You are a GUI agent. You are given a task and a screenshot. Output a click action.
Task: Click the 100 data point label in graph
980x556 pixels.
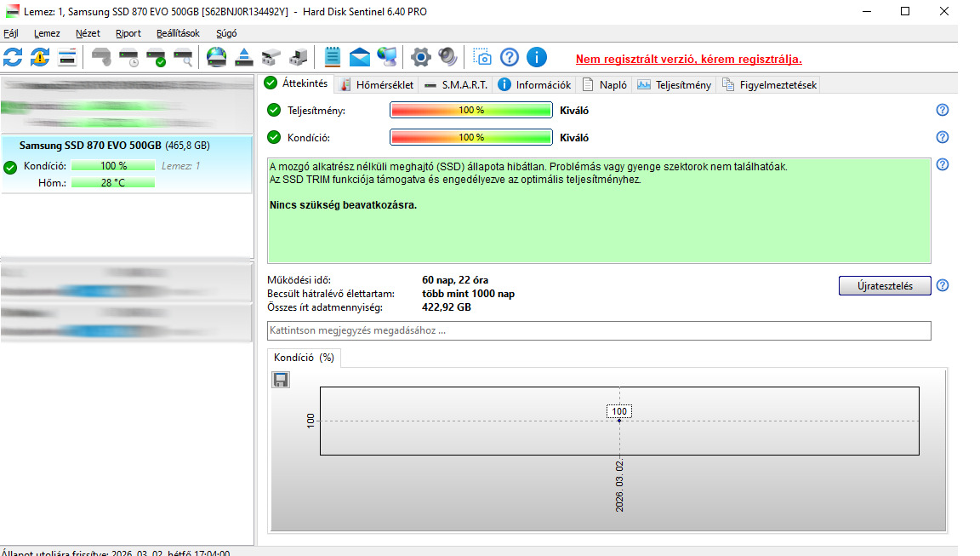pyautogui.click(x=619, y=411)
